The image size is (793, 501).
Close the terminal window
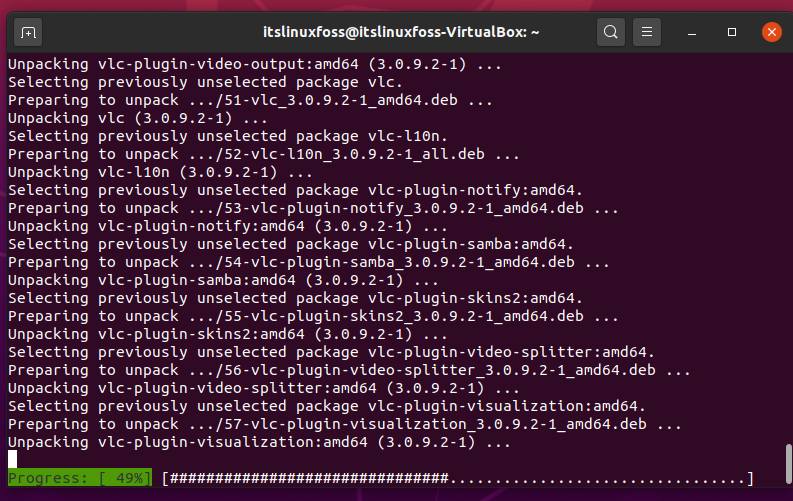click(x=772, y=32)
